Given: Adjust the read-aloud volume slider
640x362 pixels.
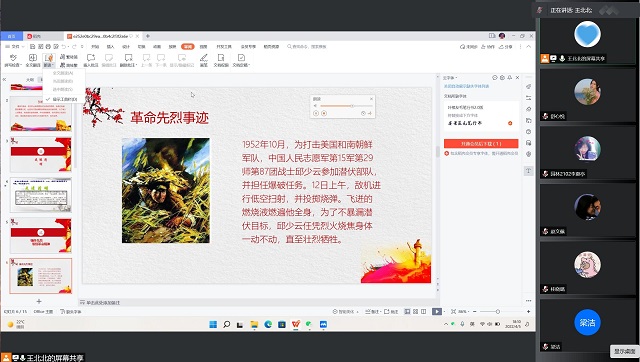Looking at the screenshot, I should pyautogui.click(x=347, y=106).
